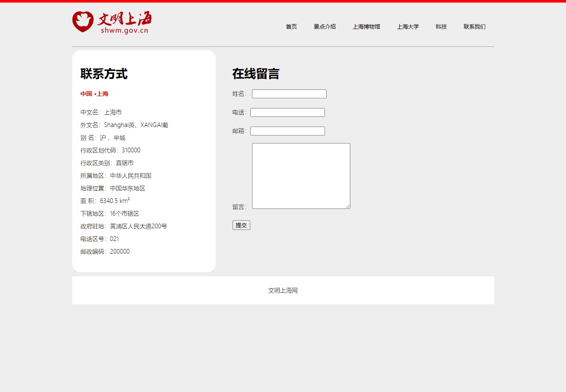This screenshot has height=392, width=566.
Task: Click the shwm.gov.cn text under the logo
Action: coord(125,30)
